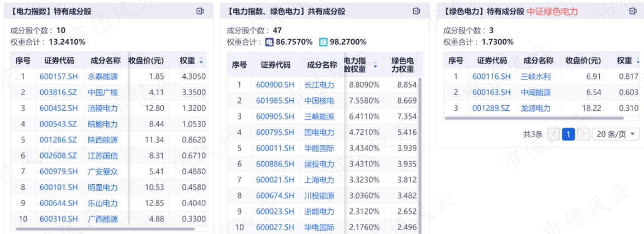Open the 20 条/页 page size dropdown

click(615, 134)
